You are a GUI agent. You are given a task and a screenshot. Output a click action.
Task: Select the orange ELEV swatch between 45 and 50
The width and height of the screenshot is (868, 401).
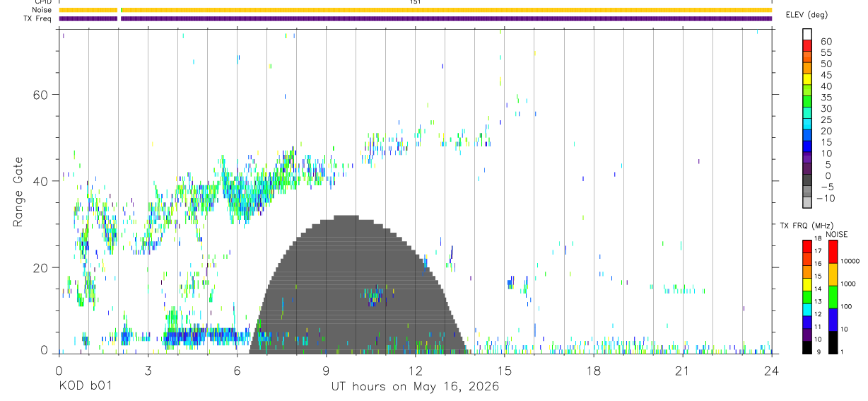(x=807, y=69)
